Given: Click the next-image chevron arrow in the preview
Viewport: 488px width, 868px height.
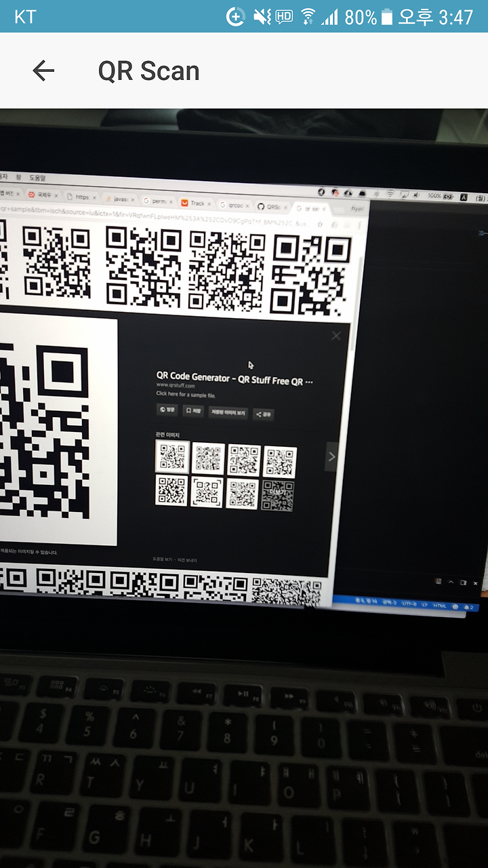Looking at the screenshot, I should [x=331, y=456].
